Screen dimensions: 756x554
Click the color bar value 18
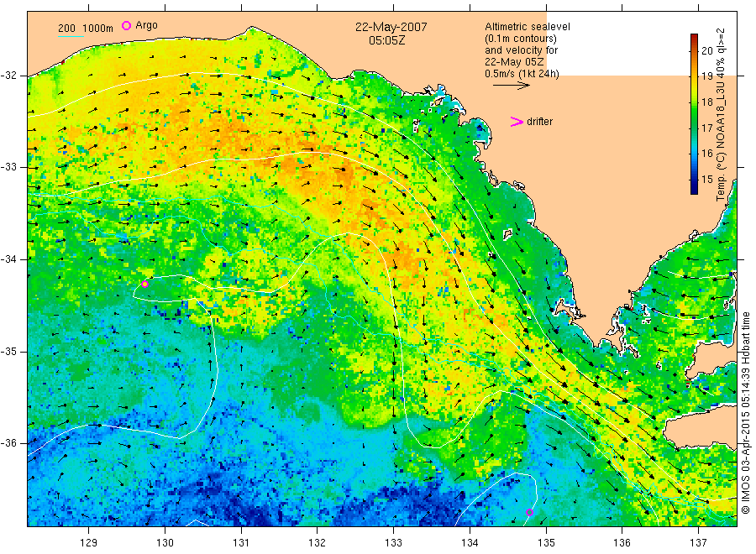click(x=706, y=102)
